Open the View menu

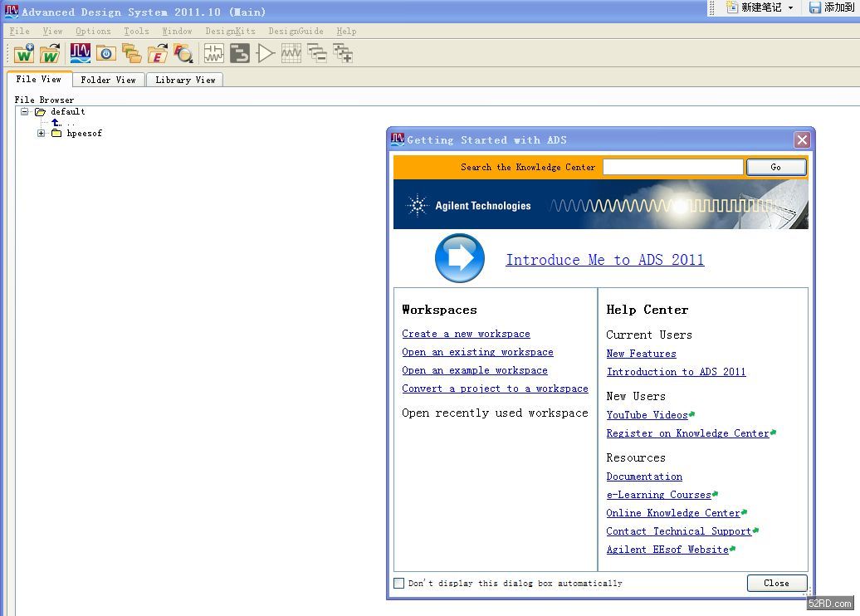[x=52, y=32]
